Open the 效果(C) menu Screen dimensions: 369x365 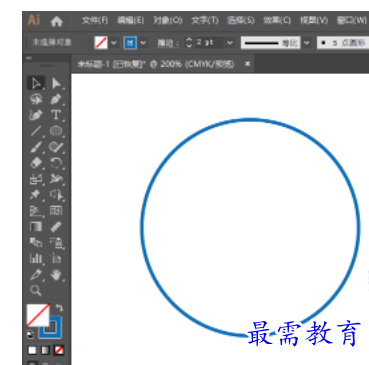[x=277, y=21]
